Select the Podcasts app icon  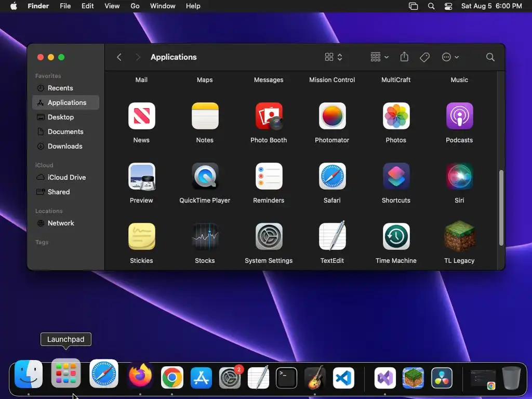coord(459,116)
